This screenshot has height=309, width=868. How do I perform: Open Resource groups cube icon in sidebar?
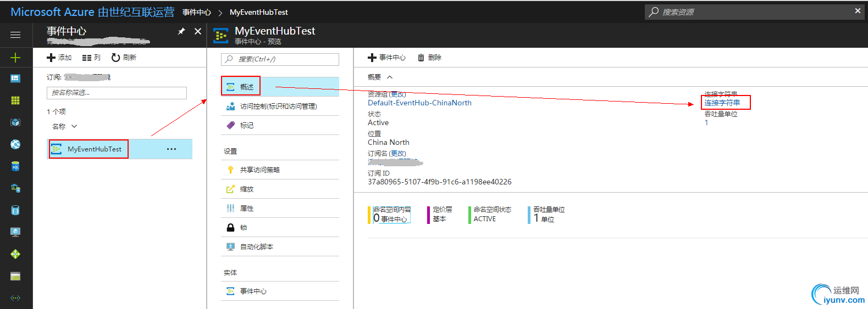pyautogui.click(x=15, y=122)
